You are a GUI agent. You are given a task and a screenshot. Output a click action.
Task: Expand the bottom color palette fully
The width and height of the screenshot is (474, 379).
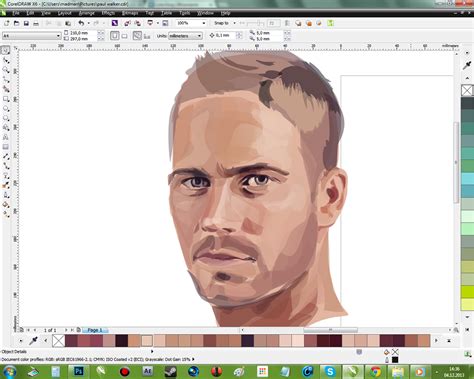tap(449, 340)
